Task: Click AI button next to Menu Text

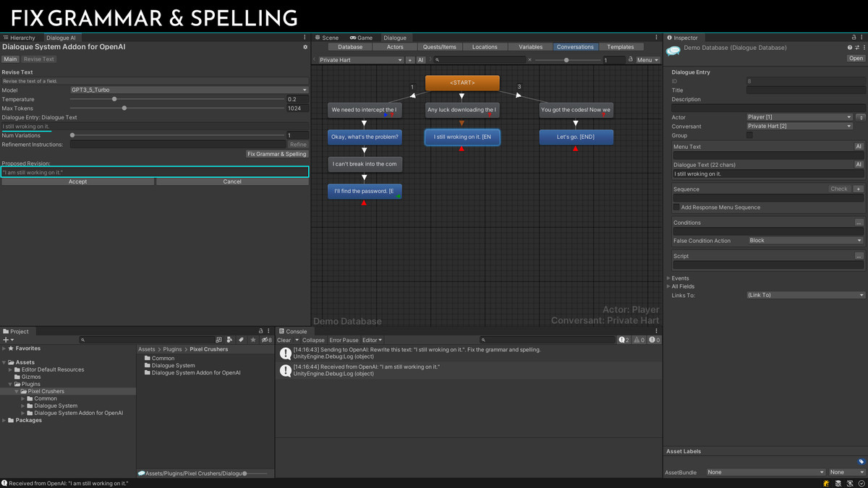Action: [x=859, y=147]
